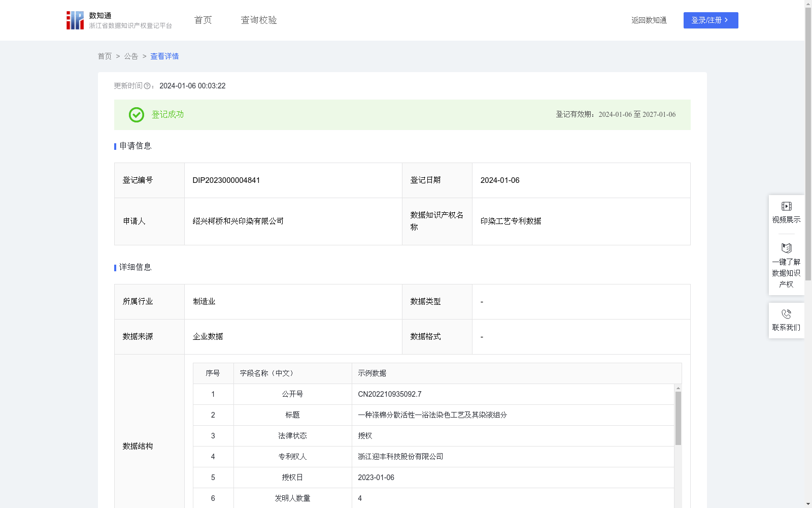Click the 标题 field name cell

(x=292, y=415)
